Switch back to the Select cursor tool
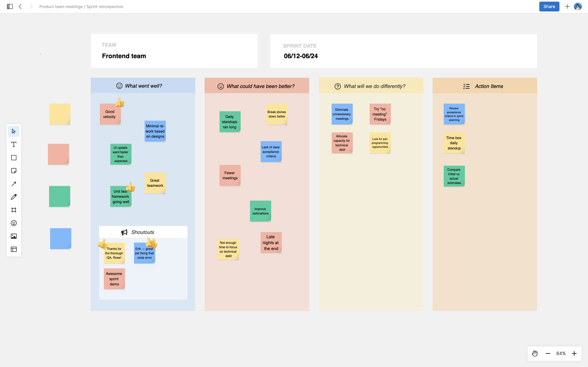588x367 pixels. point(14,131)
